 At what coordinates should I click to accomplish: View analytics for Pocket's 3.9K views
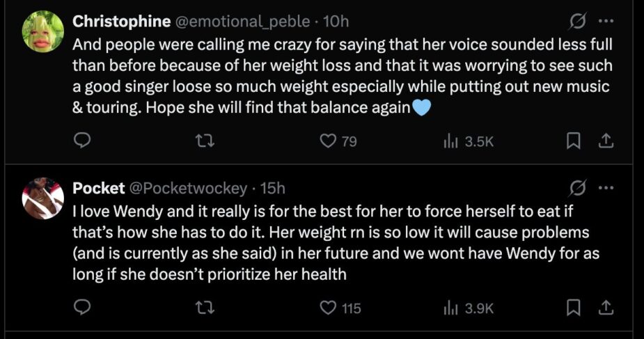[450, 307]
